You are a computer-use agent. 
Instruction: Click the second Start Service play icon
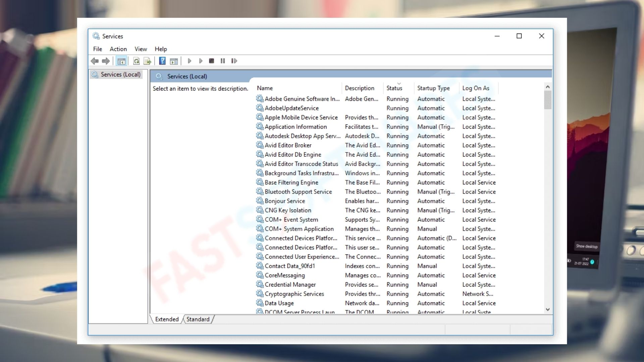coord(201,61)
